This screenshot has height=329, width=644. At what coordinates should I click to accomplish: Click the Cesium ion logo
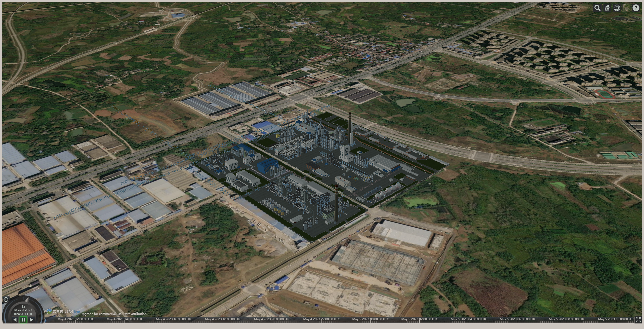pyautogui.click(x=63, y=312)
